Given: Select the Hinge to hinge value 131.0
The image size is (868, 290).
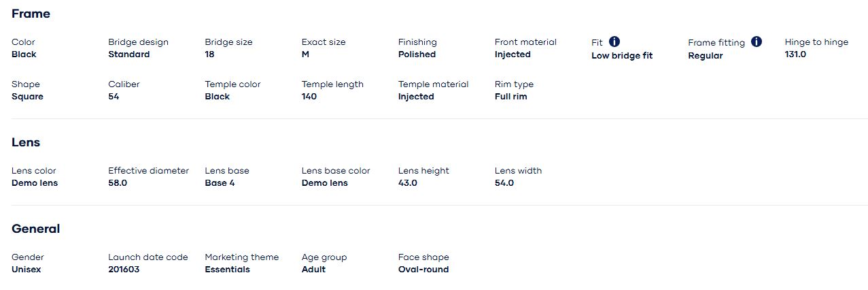Looking at the screenshot, I should pyautogui.click(x=795, y=54).
